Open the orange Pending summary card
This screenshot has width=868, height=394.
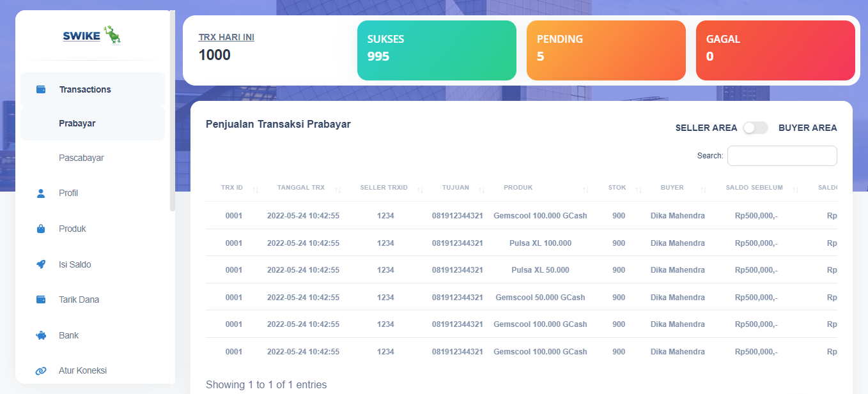click(x=606, y=50)
